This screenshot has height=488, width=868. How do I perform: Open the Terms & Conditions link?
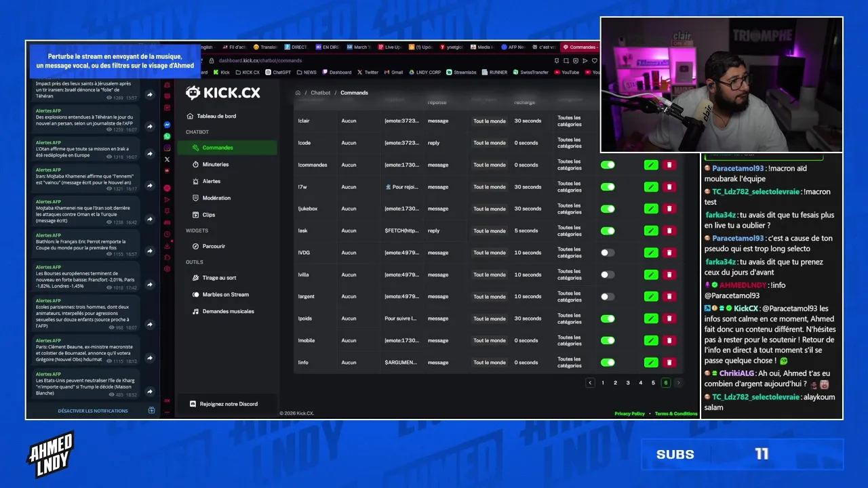click(x=676, y=413)
